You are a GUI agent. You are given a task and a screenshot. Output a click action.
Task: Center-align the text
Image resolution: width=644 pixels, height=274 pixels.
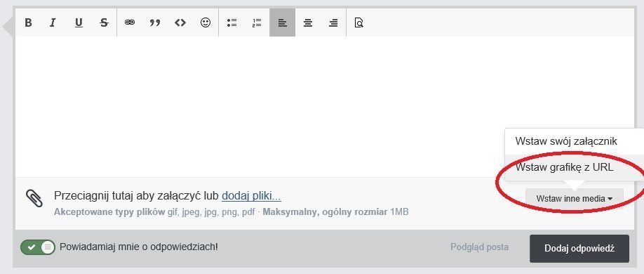point(308,22)
